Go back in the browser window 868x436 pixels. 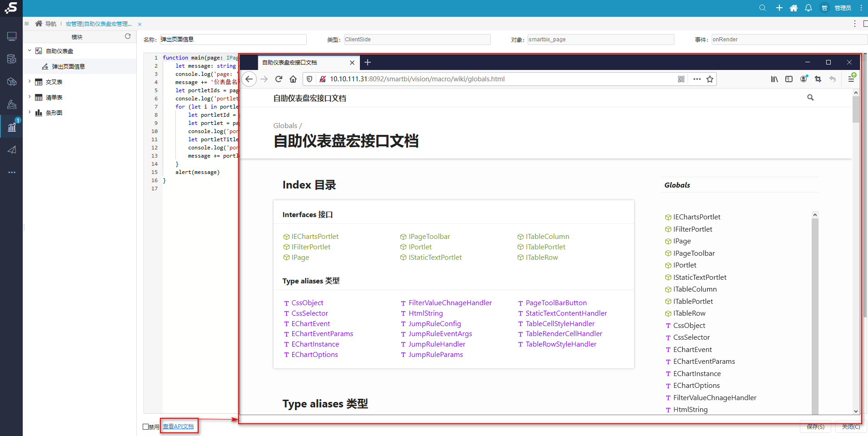coord(249,79)
